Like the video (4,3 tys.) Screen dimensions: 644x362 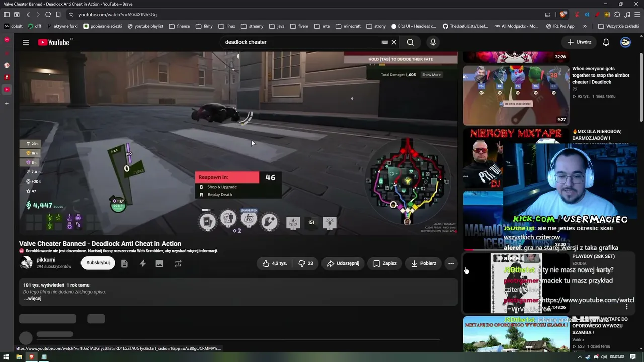(x=274, y=263)
